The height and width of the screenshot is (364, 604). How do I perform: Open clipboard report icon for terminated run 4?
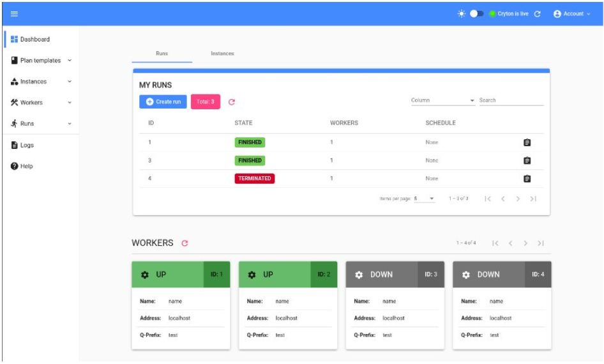tap(527, 178)
